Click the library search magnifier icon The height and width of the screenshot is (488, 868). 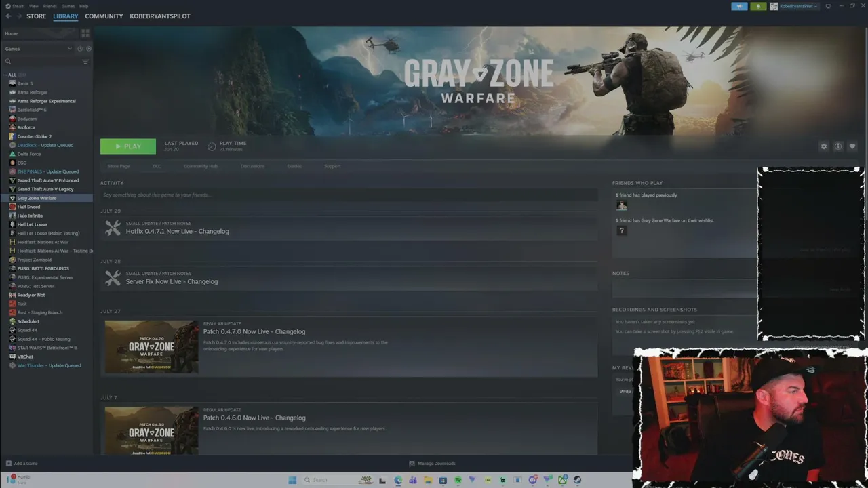[x=8, y=62]
